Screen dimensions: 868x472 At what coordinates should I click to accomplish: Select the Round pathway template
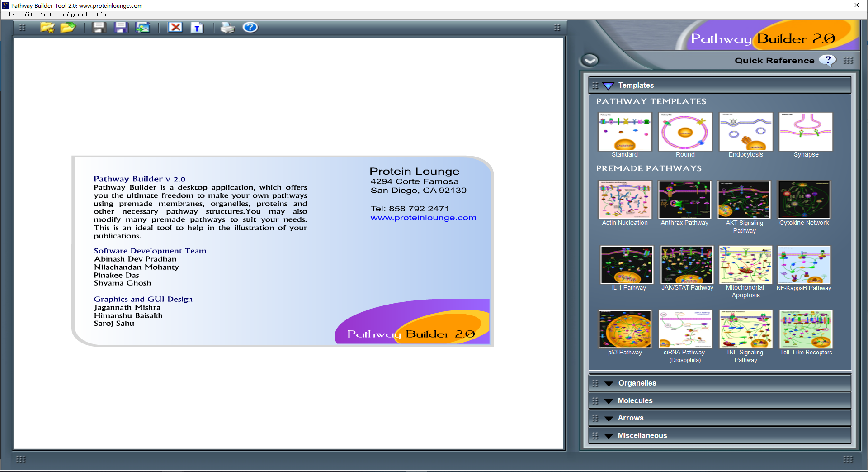pyautogui.click(x=685, y=132)
